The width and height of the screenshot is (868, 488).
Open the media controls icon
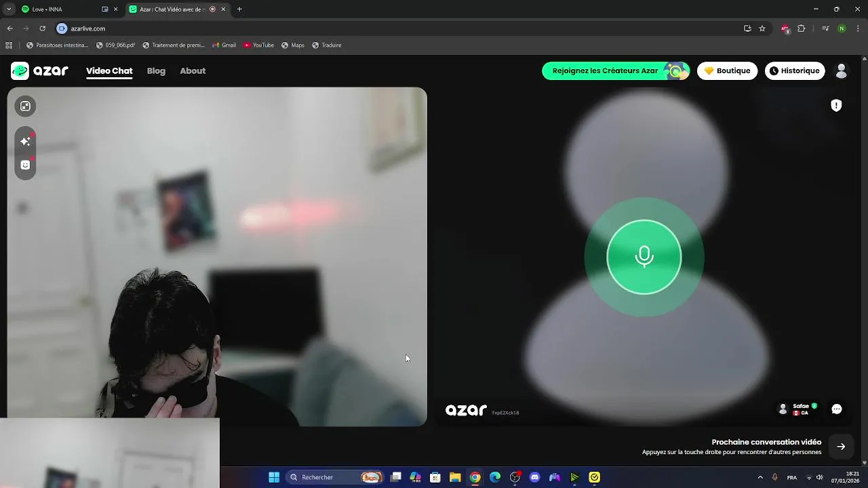tap(825, 28)
